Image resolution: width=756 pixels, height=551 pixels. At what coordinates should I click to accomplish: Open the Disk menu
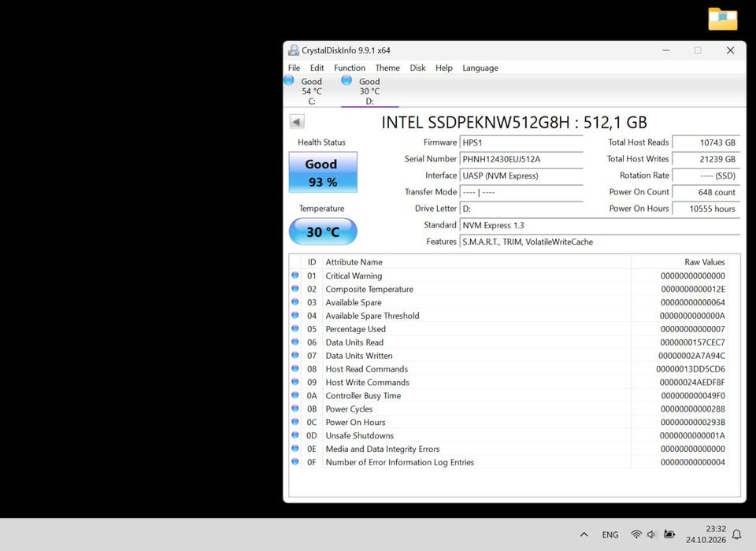417,68
